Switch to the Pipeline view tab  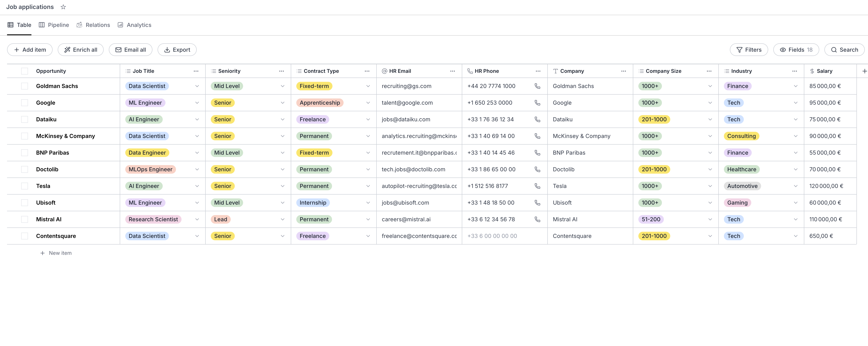tap(54, 25)
